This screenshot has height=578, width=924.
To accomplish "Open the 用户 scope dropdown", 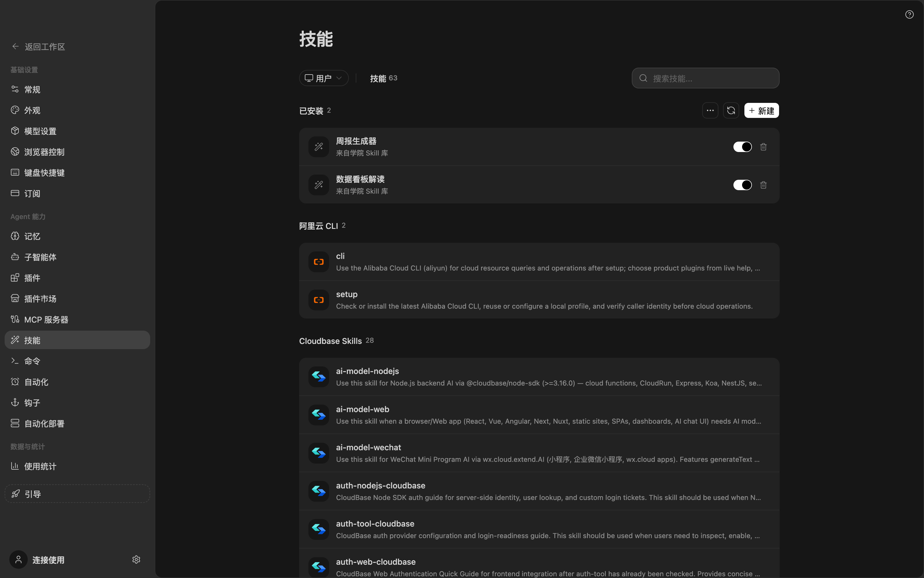I will 323,78.
